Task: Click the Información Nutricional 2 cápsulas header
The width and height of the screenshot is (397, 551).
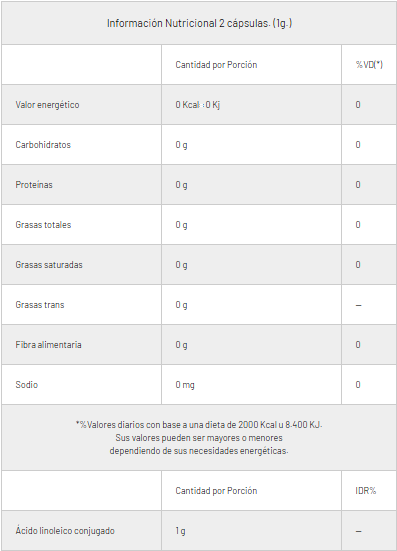Action: tap(199, 24)
